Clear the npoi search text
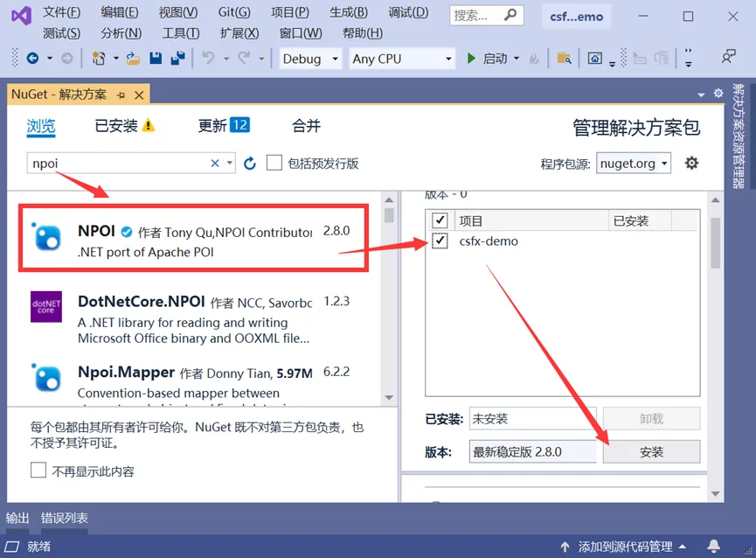The width and height of the screenshot is (756, 558). pyautogui.click(x=215, y=164)
